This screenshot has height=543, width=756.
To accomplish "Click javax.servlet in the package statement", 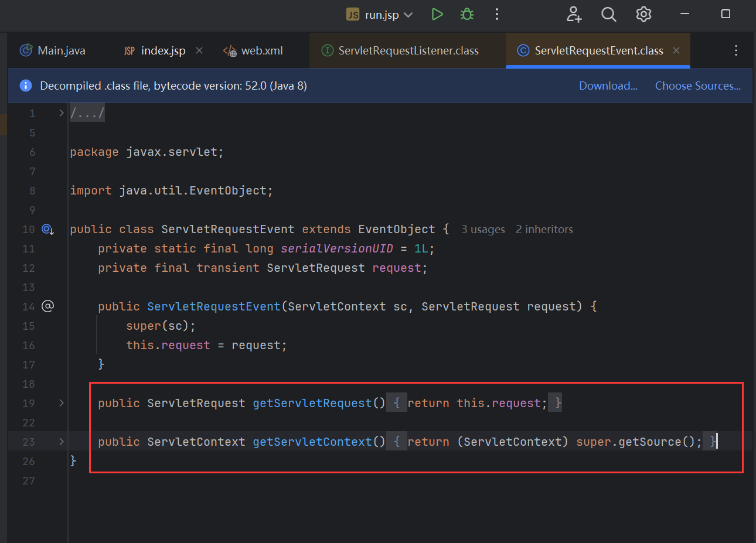I will (x=172, y=152).
